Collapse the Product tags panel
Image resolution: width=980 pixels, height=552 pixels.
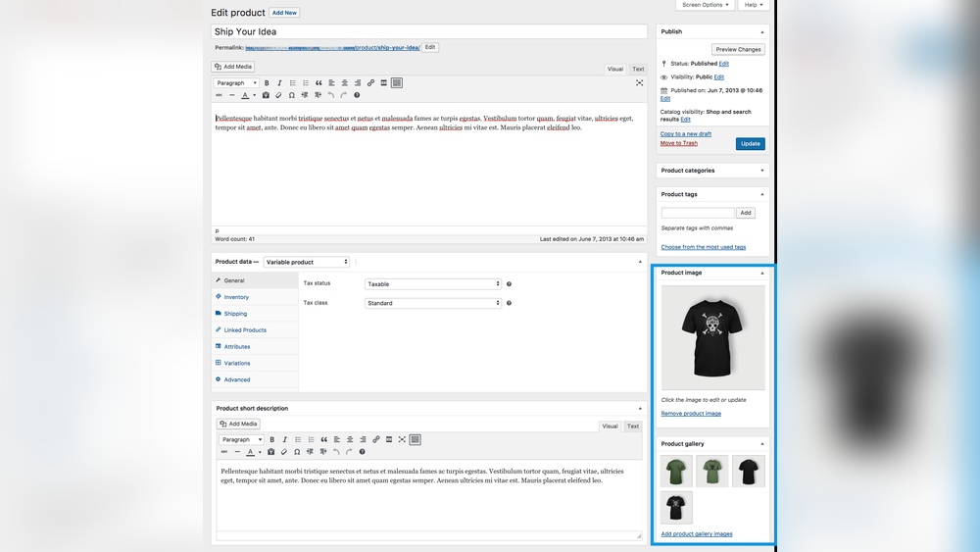click(761, 194)
